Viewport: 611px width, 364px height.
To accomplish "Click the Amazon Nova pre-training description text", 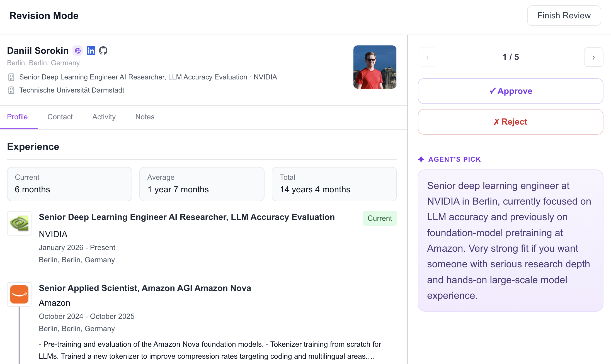I will [210, 350].
